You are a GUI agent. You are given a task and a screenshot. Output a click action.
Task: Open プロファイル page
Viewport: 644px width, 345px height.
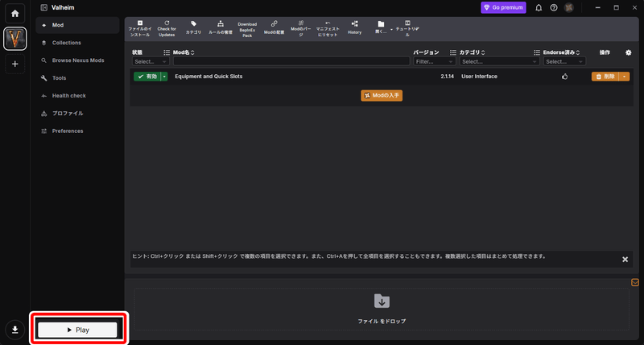[x=77, y=114]
